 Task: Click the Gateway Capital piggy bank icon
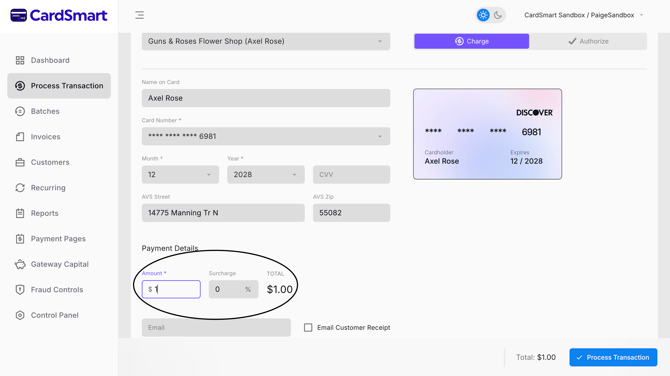pyautogui.click(x=20, y=264)
